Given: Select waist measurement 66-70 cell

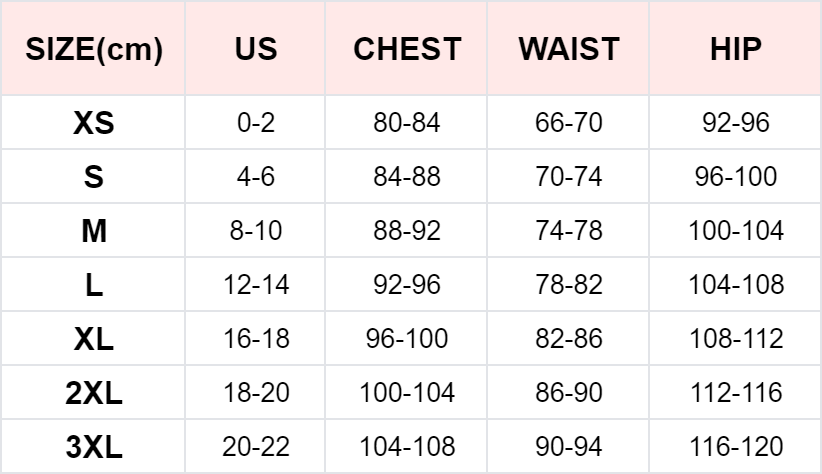Looking at the screenshot, I should [x=569, y=124].
